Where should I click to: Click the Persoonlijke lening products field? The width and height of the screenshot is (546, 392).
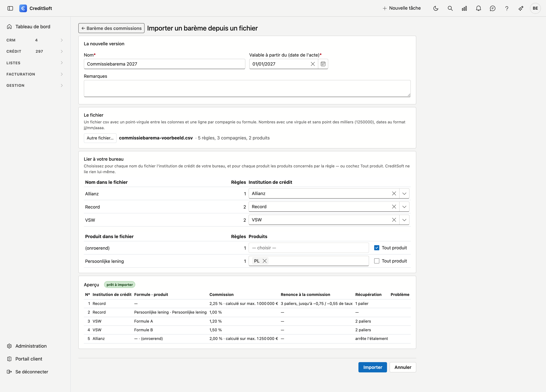(x=309, y=261)
